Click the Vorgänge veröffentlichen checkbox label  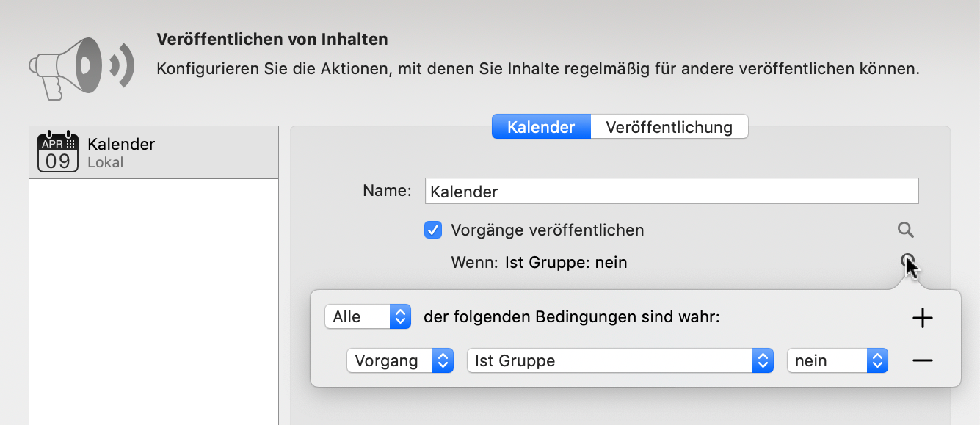click(x=547, y=230)
